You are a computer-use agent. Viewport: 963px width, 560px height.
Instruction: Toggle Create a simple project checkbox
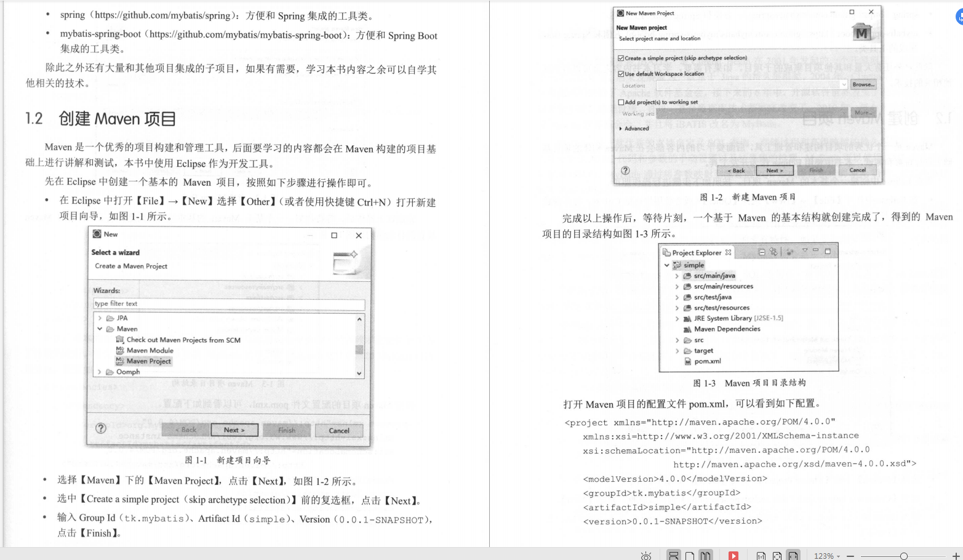(621, 58)
